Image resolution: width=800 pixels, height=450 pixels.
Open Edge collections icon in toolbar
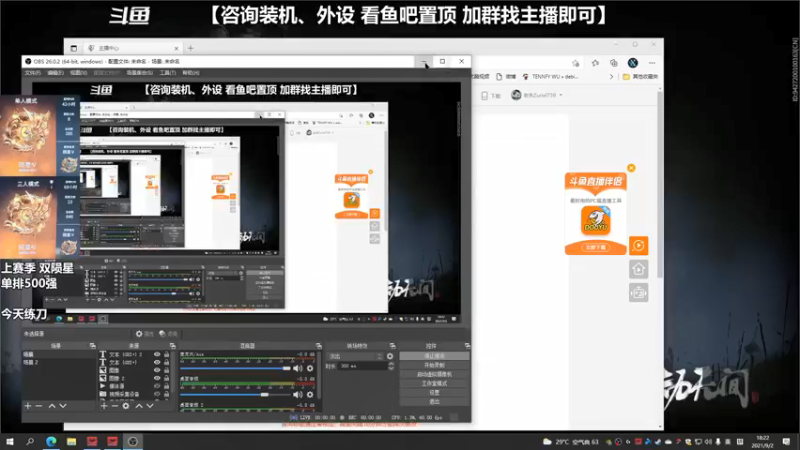(614, 63)
